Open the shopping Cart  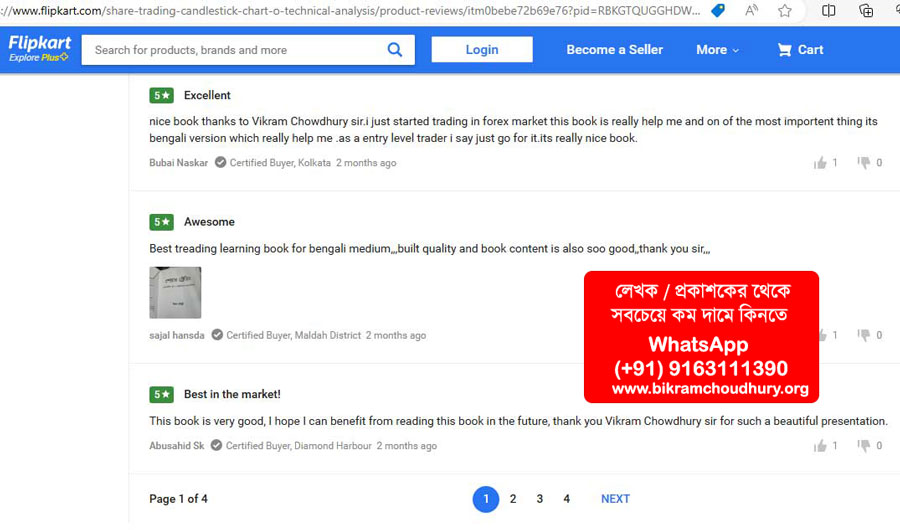click(x=800, y=50)
